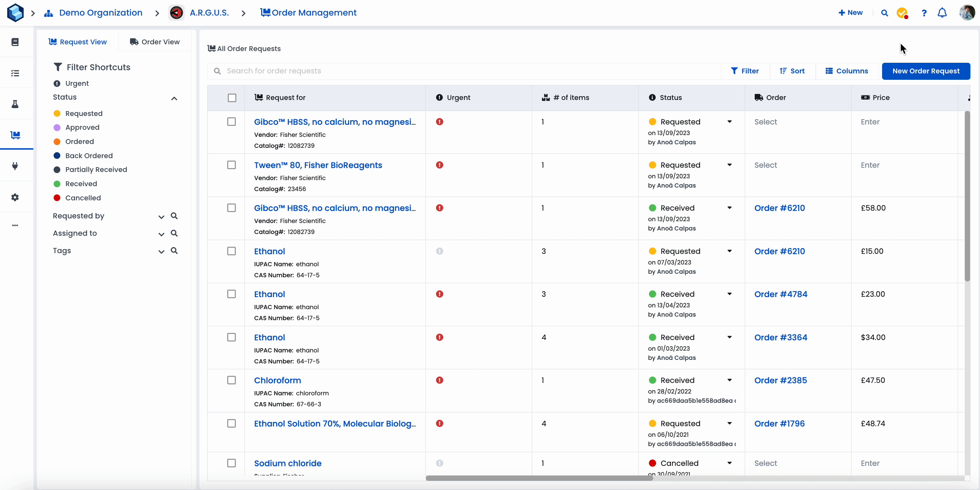Open the flask icon in left sidebar
The width and height of the screenshot is (980, 490).
(15, 104)
